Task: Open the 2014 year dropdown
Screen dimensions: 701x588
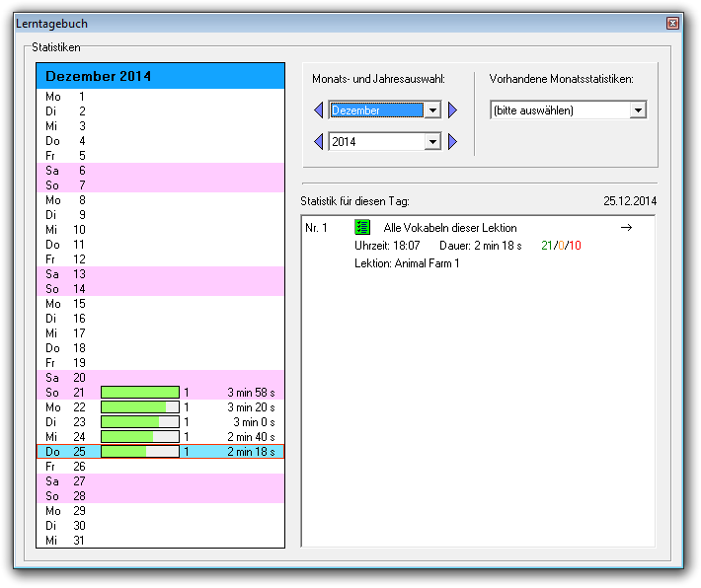Action: pos(431,142)
